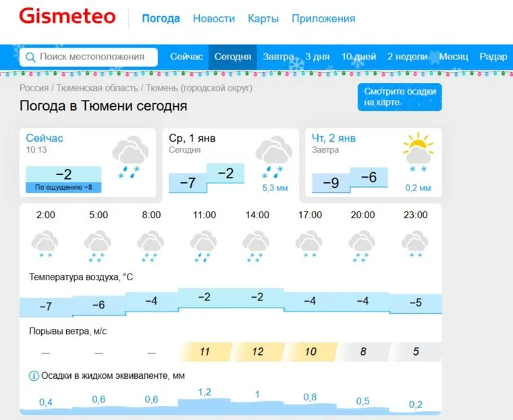
Task: Click the 11:00 forecast weather icon
Action: tap(204, 246)
